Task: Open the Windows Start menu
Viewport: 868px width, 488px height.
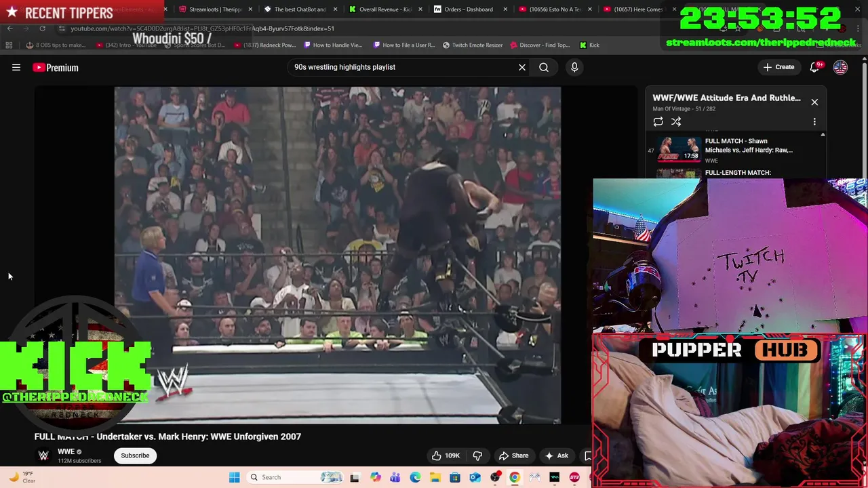Action: [235, 477]
